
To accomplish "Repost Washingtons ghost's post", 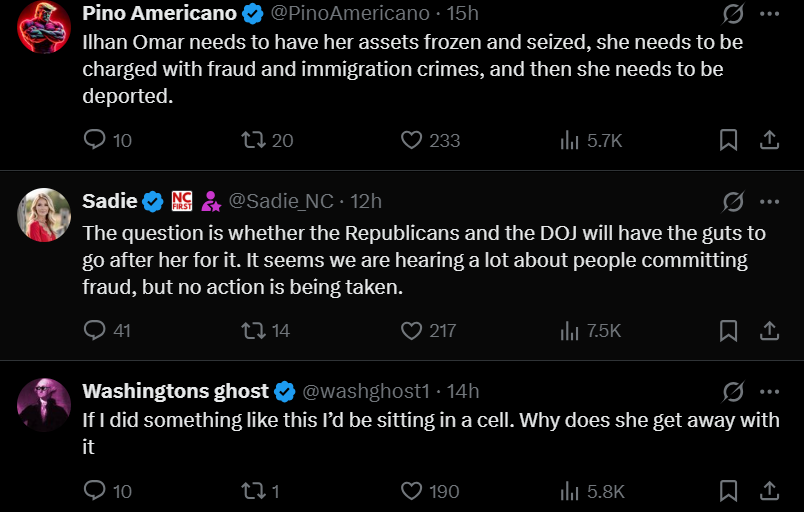I will pos(255,491).
